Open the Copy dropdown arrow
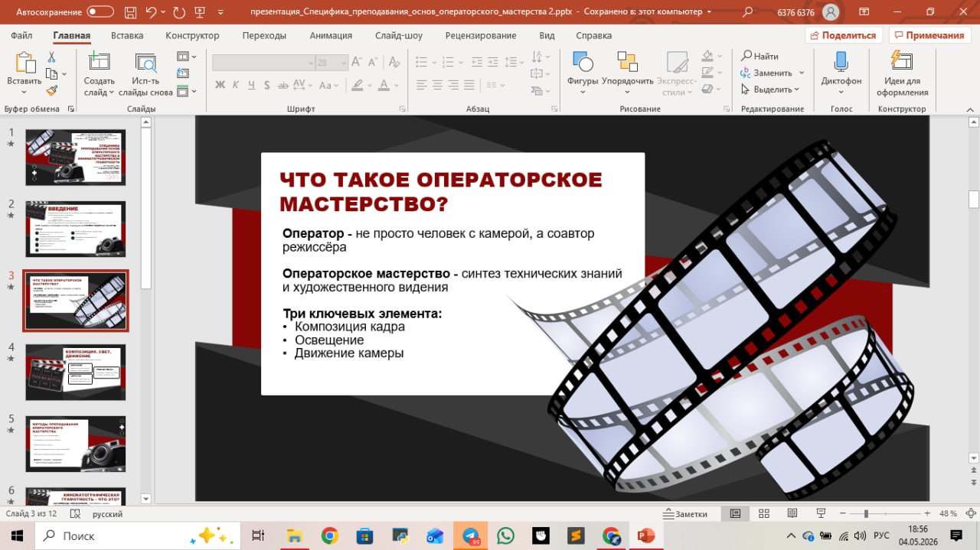 coord(64,74)
